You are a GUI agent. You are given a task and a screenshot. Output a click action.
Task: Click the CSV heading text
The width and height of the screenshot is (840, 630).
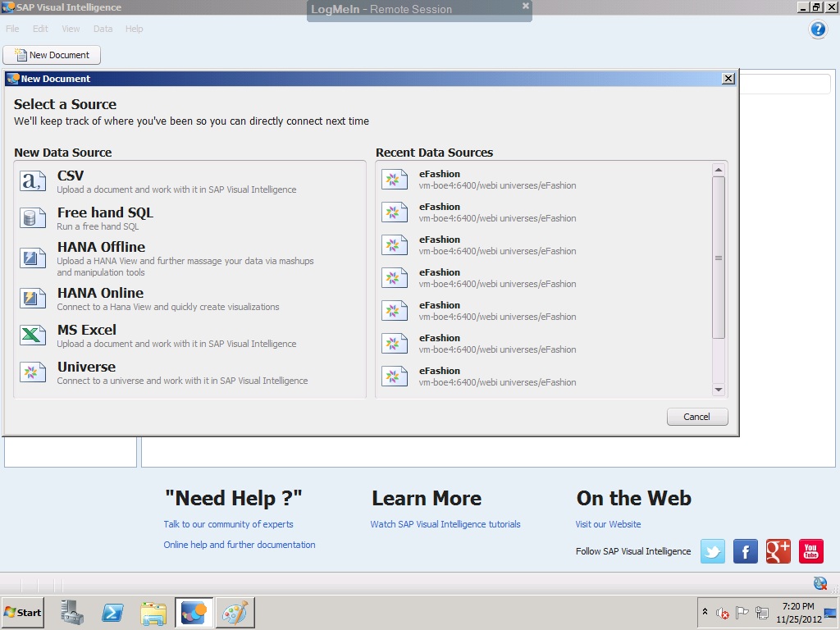click(71, 176)
